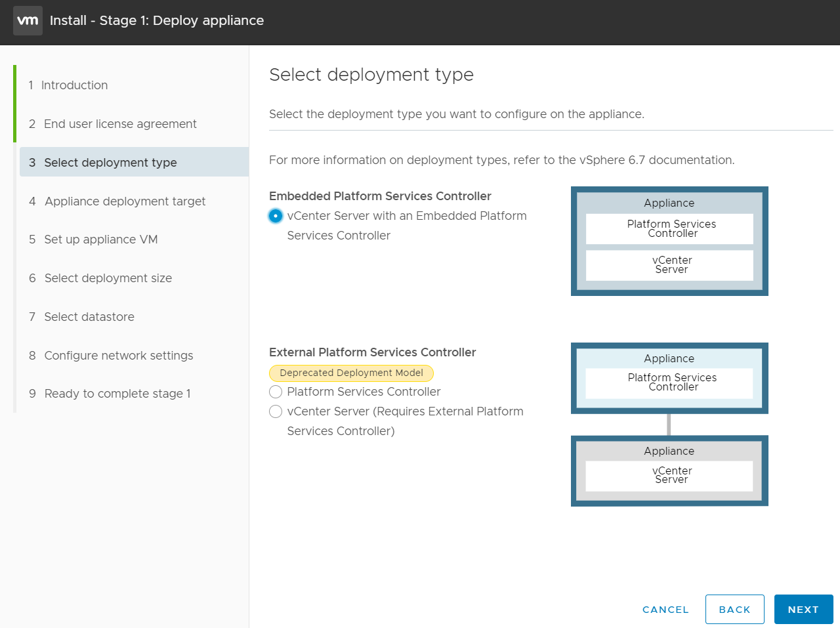Cancel the installation wizard

click(665, 610)
